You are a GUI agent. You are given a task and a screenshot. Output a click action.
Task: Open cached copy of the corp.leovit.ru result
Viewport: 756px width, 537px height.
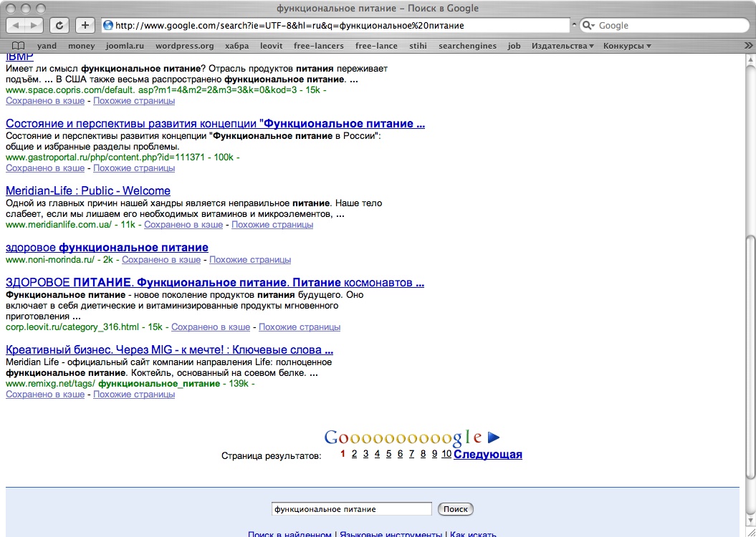click(211, 327)
